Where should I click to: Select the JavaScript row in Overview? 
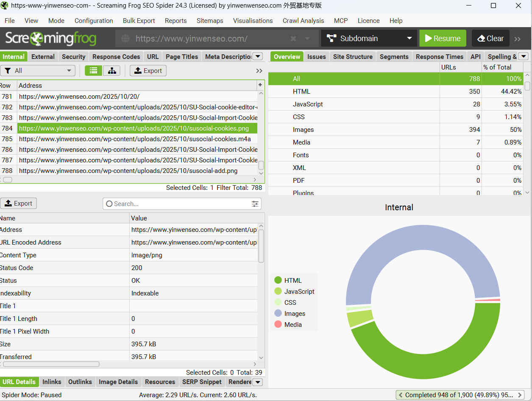[396, 104]
